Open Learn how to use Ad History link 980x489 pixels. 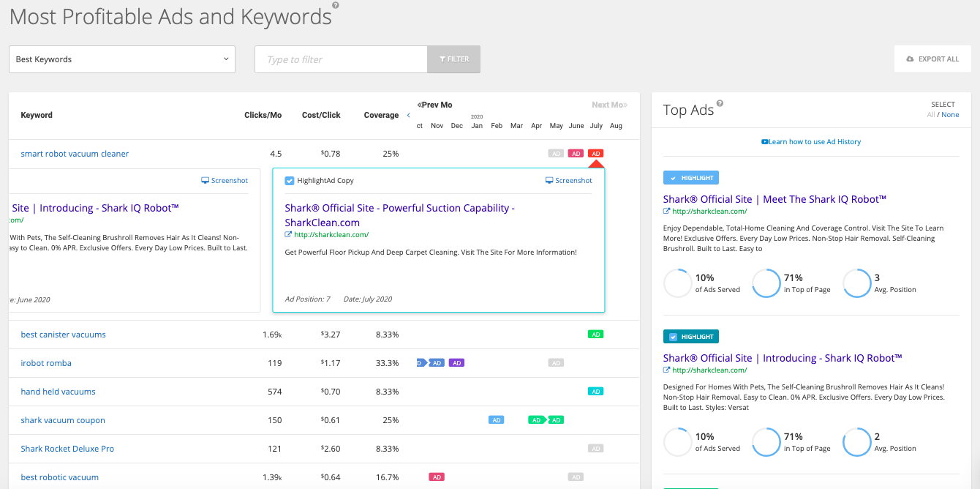pos(811,142)
